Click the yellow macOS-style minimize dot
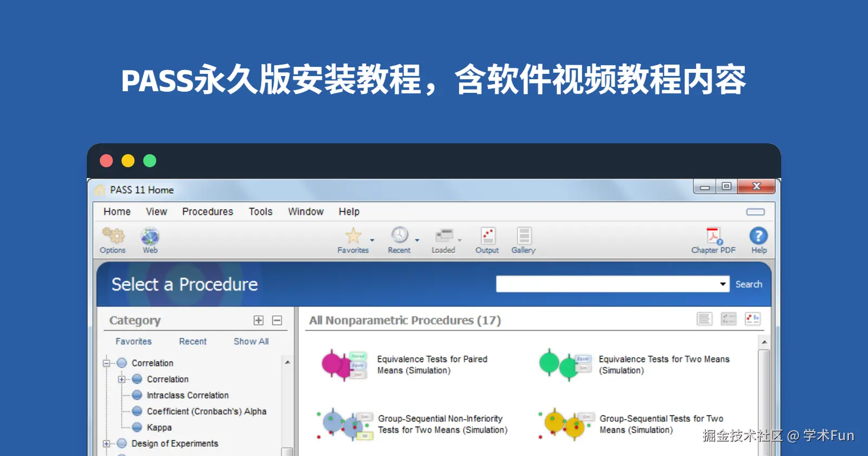This screenshot has height=456, width=868. pyautogui.click(x=128, y=161)
